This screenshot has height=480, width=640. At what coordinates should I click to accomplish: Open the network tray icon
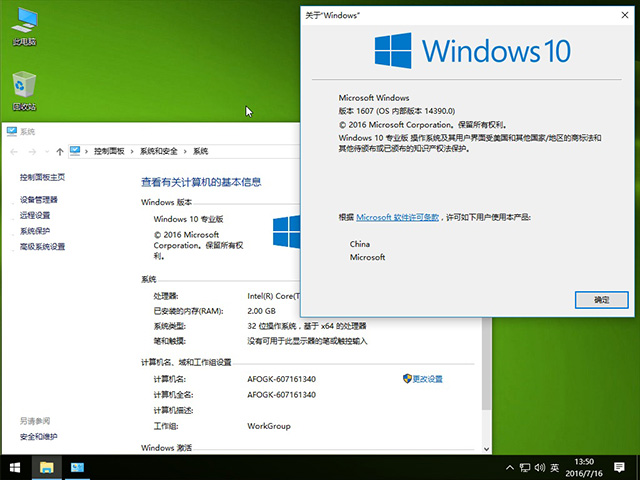click(x=525, y=467)
